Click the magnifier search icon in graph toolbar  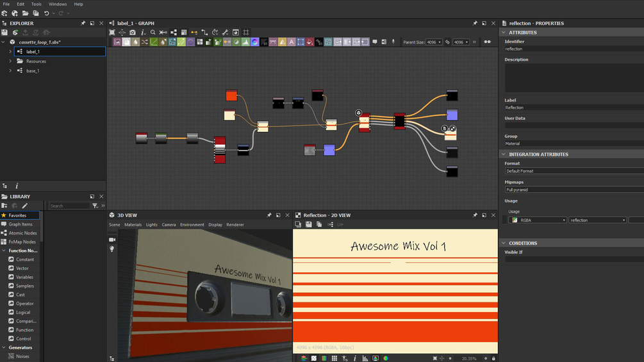pyautogui.click(x=153, y=33)
